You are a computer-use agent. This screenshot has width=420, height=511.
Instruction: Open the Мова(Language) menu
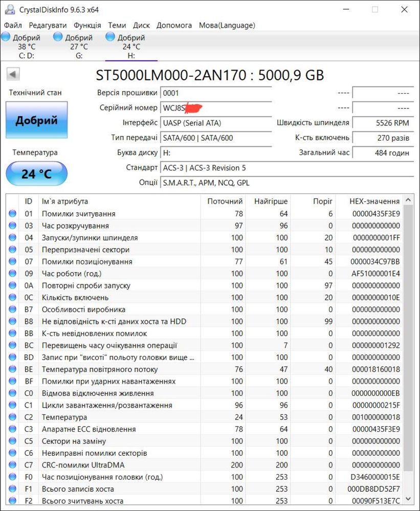point(227,26)
